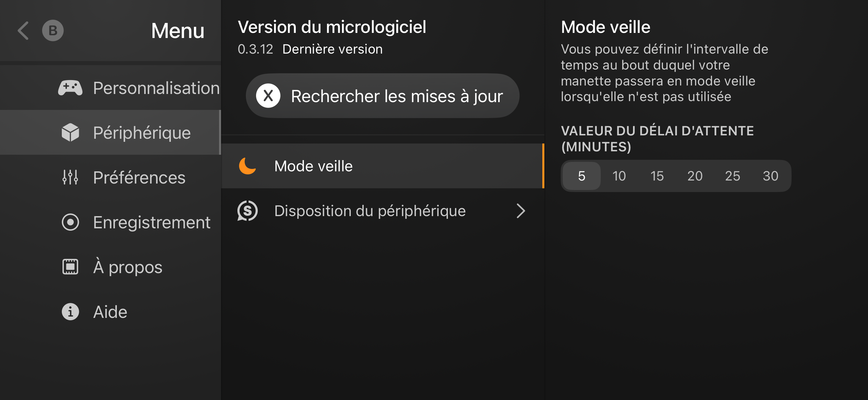This screenshot has height=400, width=868.
Task: Click the cube Périphérique icon
Action: click(70, 132)
